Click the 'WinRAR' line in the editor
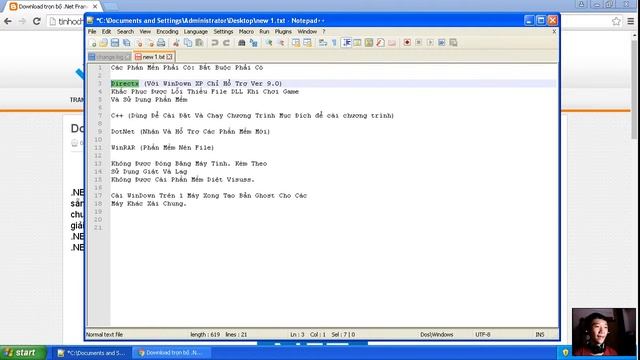The height and width of the screenshot is (360, 640). (x=162, y=147)
